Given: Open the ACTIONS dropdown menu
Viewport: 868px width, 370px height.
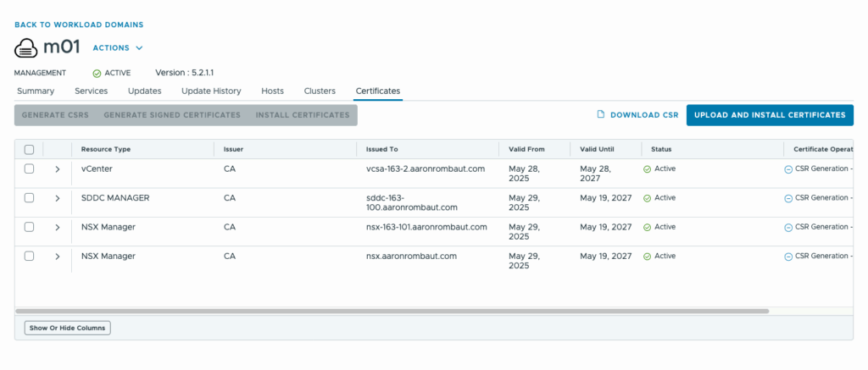Looking at the screenshot, I should [x=118, y=48].
